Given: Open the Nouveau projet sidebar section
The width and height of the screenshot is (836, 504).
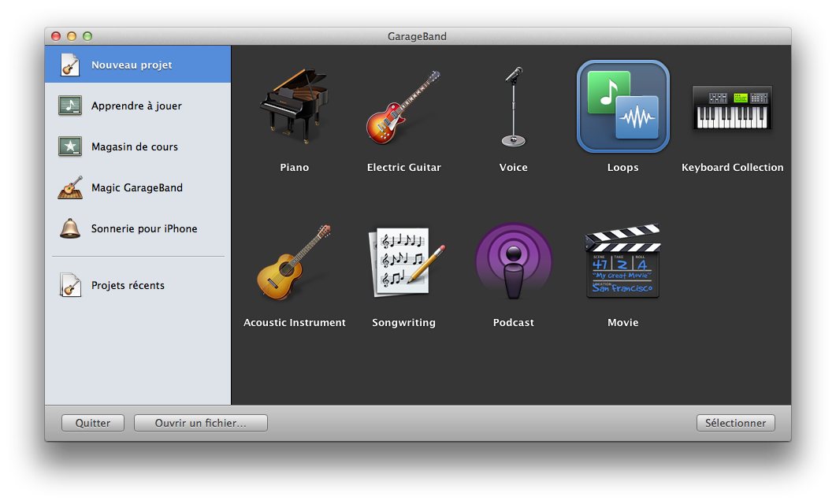Looking at the screenshot, I should [132, 65].
